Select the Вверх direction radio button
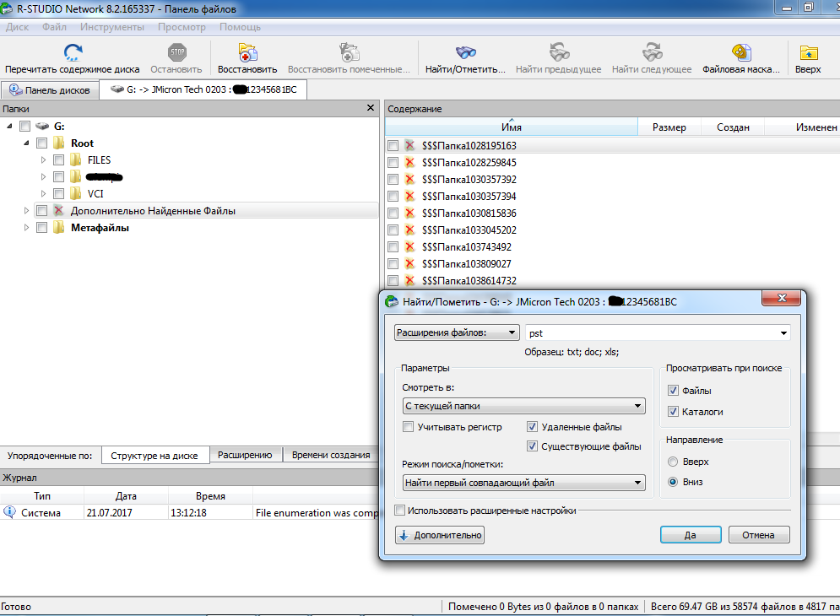840x616 pixels. pyautogui.click(x=674, y=462)
